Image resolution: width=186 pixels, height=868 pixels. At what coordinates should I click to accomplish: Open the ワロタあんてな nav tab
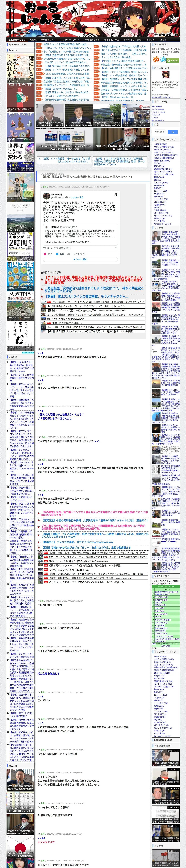[92, 40]
